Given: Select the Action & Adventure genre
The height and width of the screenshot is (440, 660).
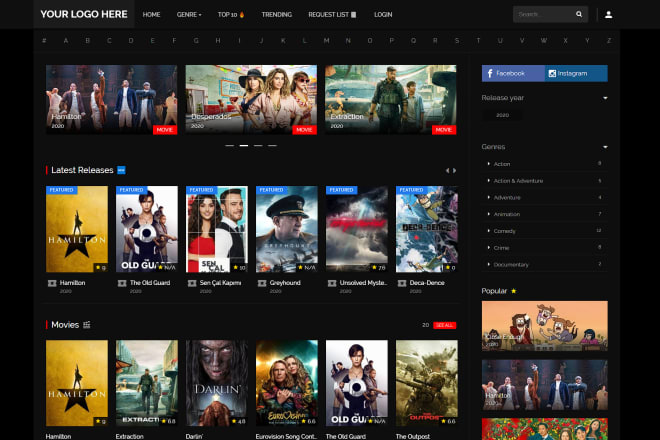Looking at the screenshot, I should coord(545,181).
